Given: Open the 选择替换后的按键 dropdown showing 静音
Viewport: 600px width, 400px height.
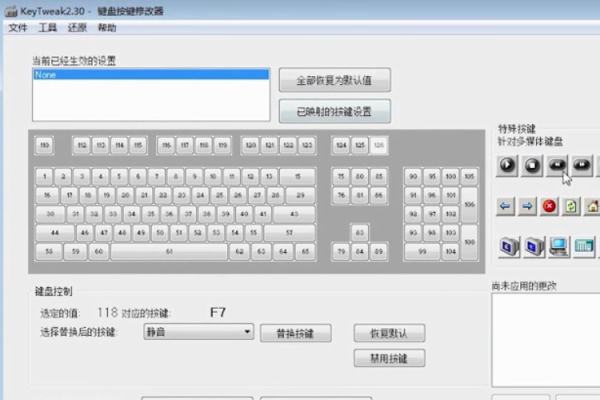Looking at the screenshot, I should coord(198,332).
